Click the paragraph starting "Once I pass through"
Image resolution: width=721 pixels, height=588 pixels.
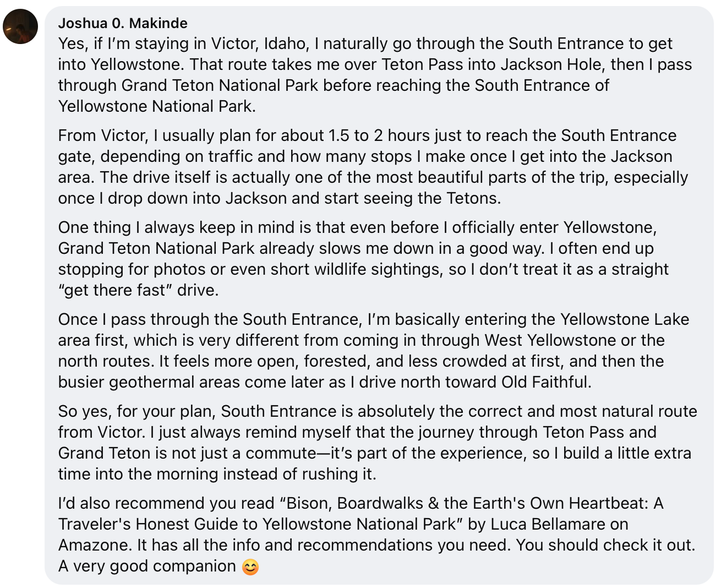click(374, 351)
